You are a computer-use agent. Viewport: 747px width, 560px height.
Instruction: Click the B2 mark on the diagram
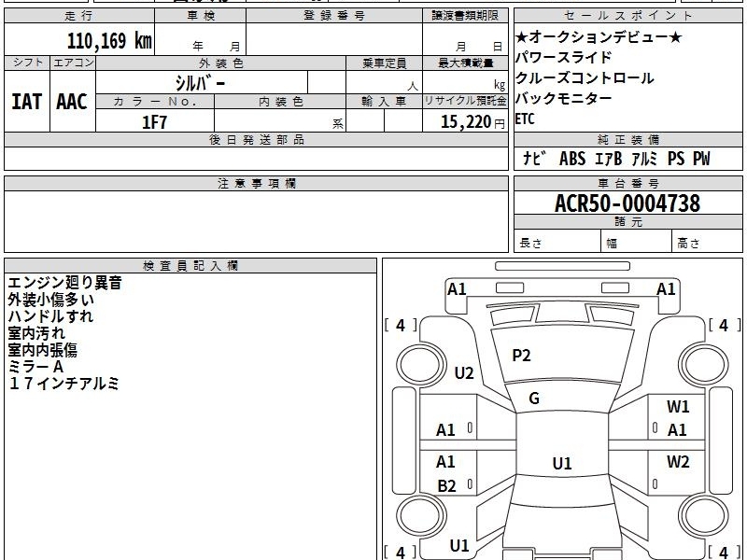click(x=447, y=486)
